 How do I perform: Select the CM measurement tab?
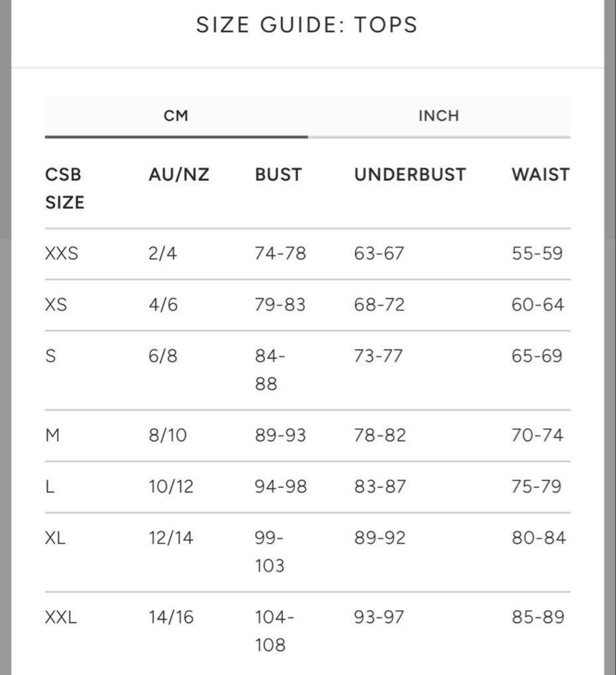tap(176, 116)
